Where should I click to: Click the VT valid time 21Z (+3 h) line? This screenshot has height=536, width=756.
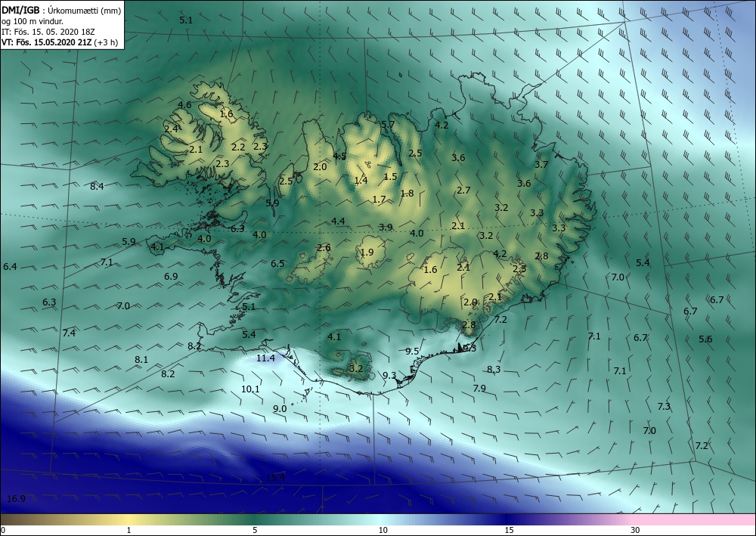click(59, 42)
